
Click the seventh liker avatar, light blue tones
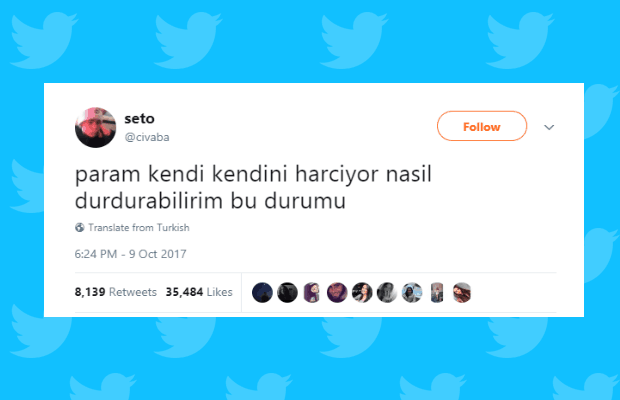tap(412, 293)
